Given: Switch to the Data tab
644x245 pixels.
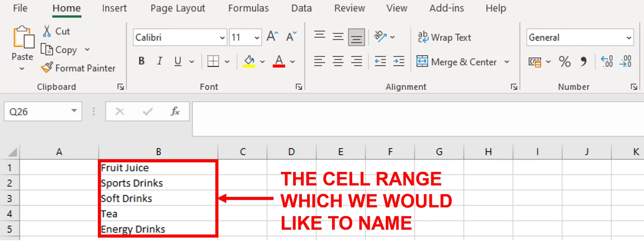Looking at the screenshot, I should [x=301, y=8].
